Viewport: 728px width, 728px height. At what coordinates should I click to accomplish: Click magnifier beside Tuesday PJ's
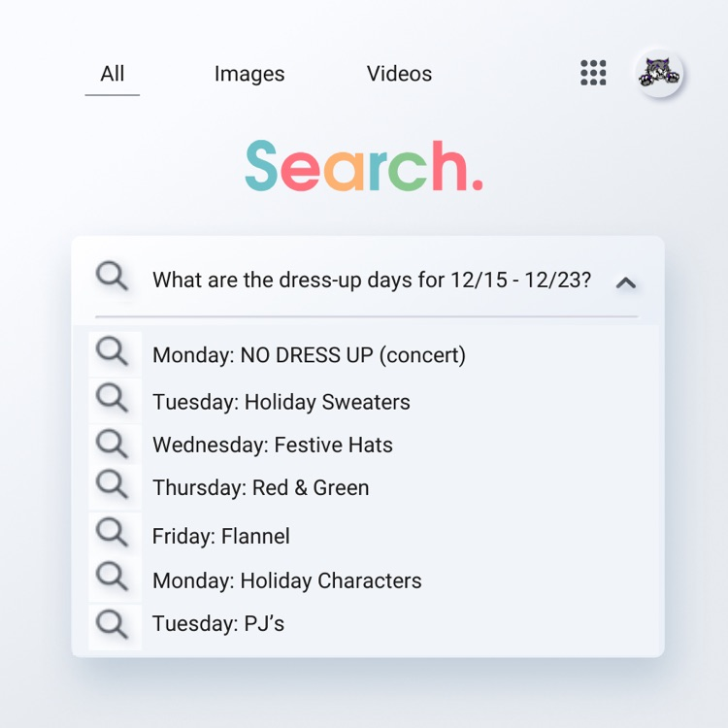pyautogui.click(x=113, y=622)
